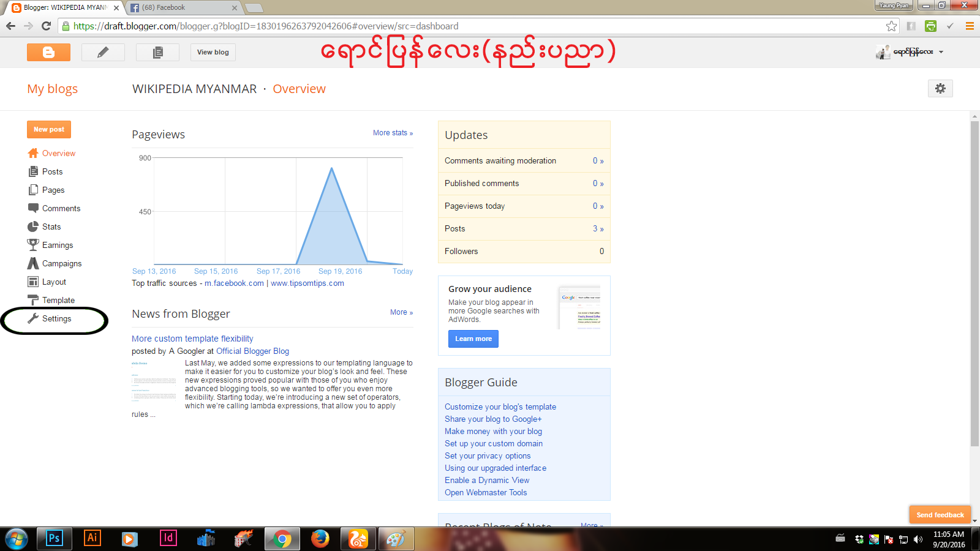Open Set up your custom domain guide
The width and height of the screenshot is (980, 551).
coord(494,444)
